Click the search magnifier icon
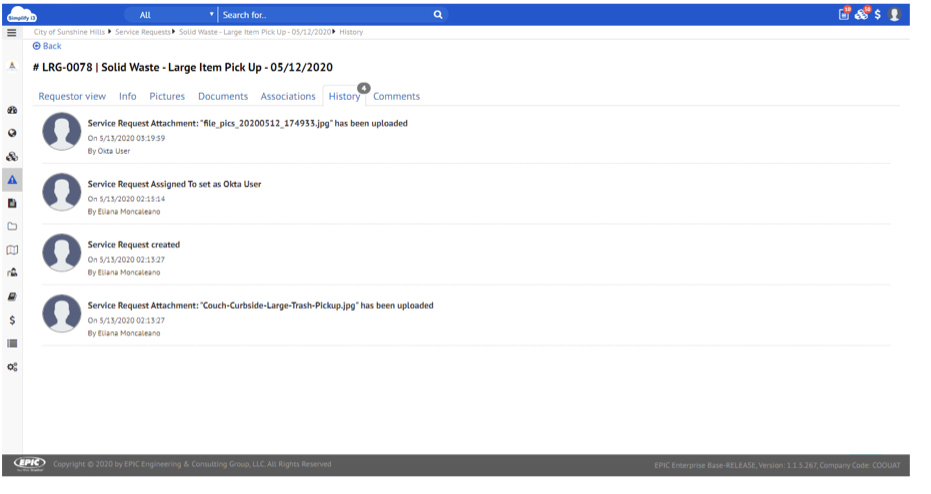931x494 pixels. 437,15
